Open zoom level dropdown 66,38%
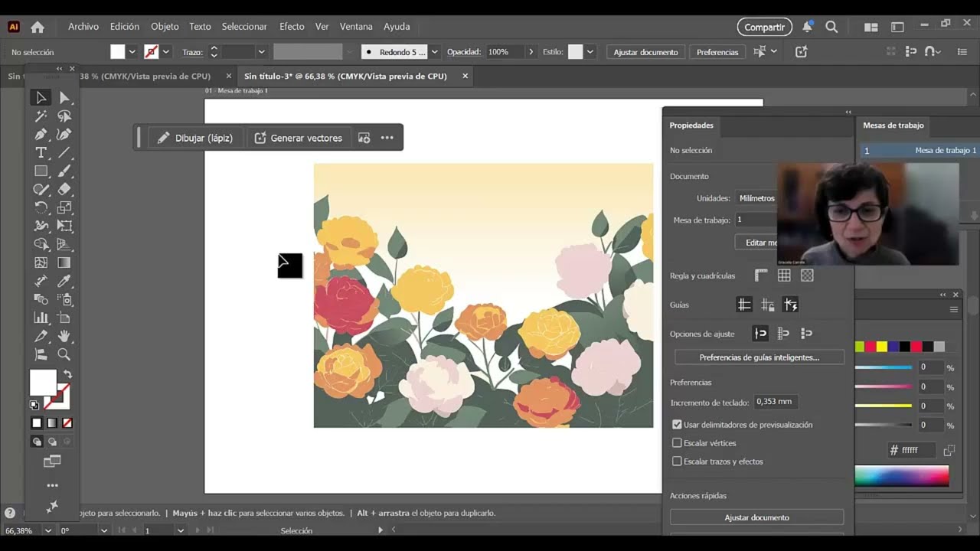980x551 pixels. 48,530
